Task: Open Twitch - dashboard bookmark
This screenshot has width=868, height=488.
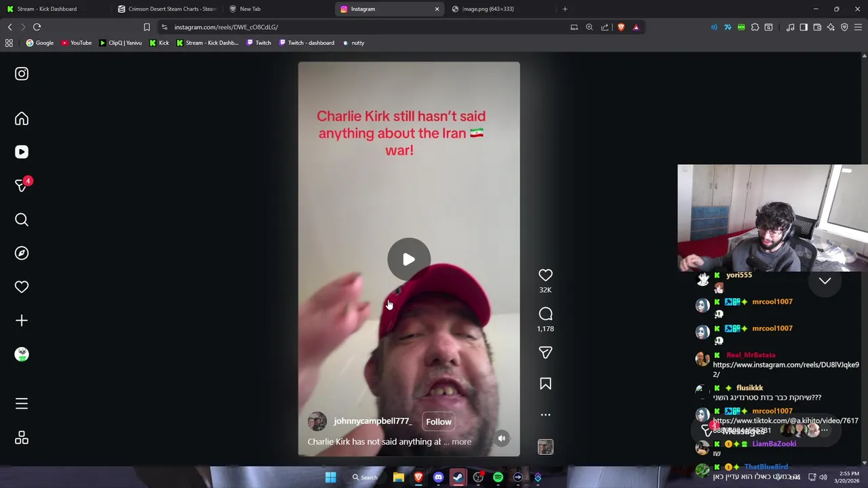Action: (x=307, y=43)
